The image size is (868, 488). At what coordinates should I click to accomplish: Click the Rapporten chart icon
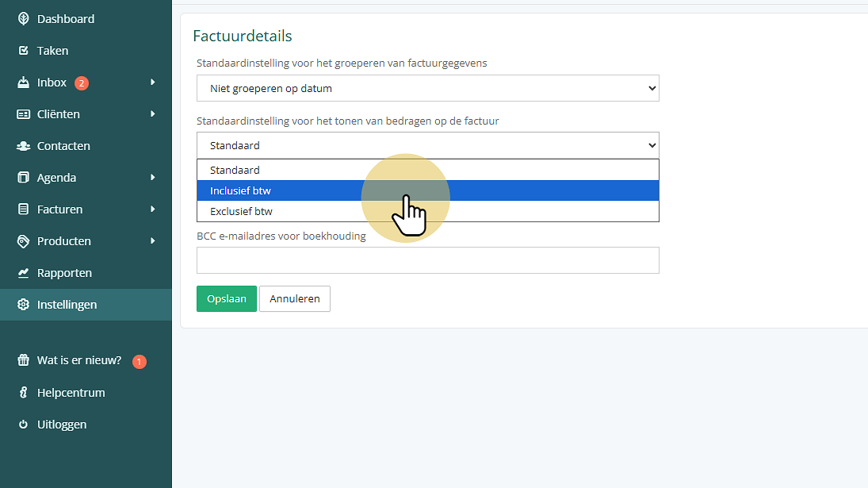click(23, 272)
